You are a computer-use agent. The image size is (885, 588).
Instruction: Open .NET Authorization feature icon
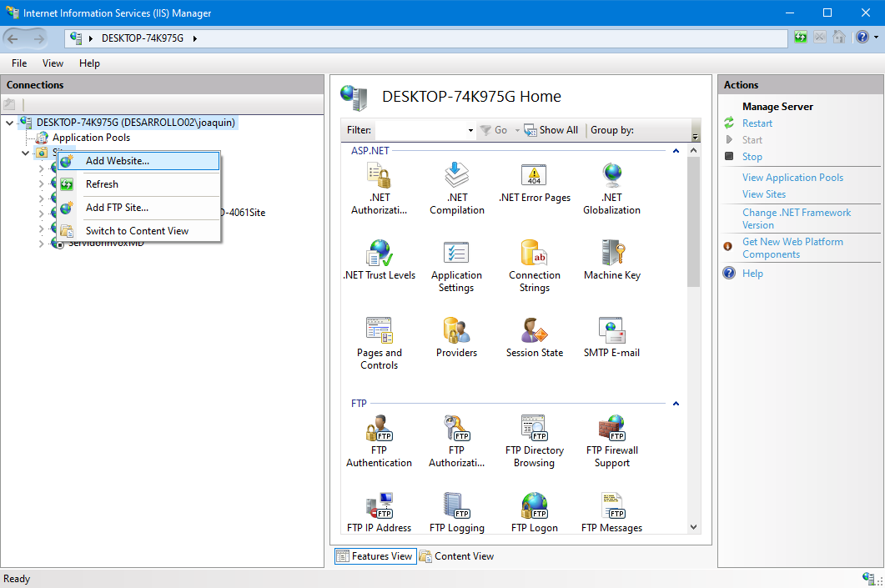tap(380, 175)
